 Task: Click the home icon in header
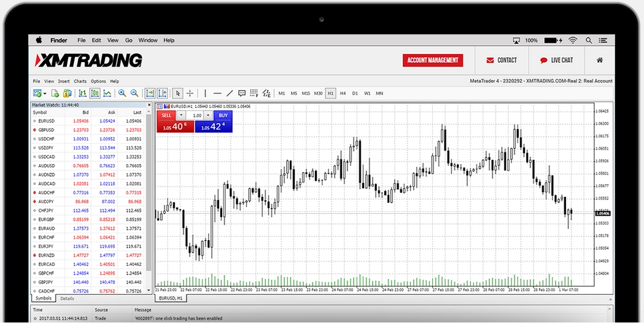pyautogui.click(x=600, y=60)
